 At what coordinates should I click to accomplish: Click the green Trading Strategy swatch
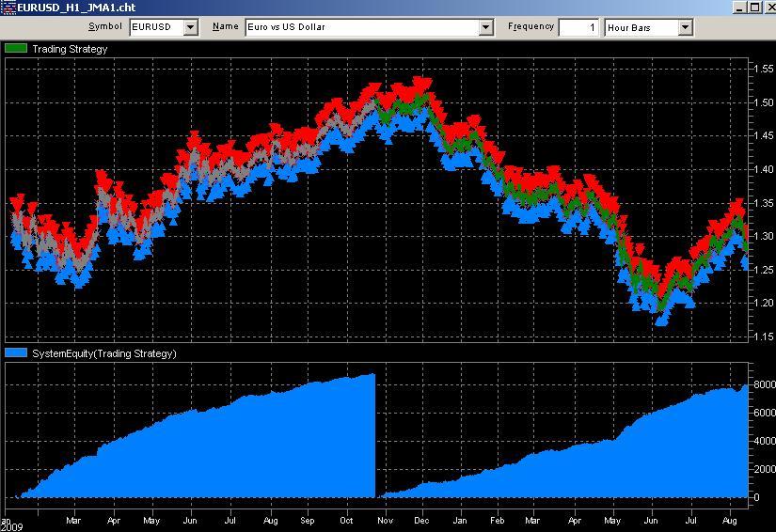(x=15, y=49)
